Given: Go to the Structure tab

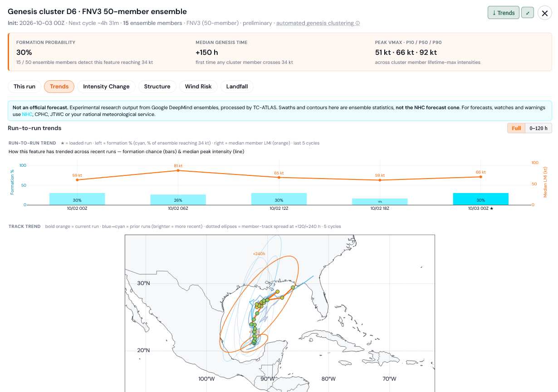Looking at the screenshot, I should click(x=157, y=87).
